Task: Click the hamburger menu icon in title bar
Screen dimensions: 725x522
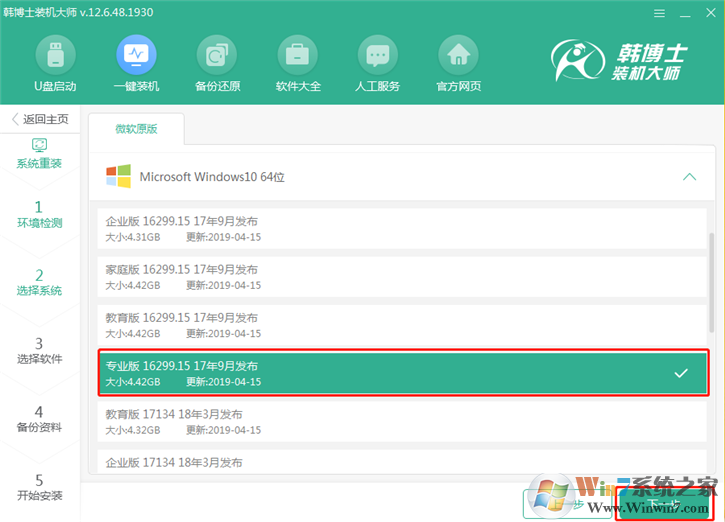Action: click(659, 13)
